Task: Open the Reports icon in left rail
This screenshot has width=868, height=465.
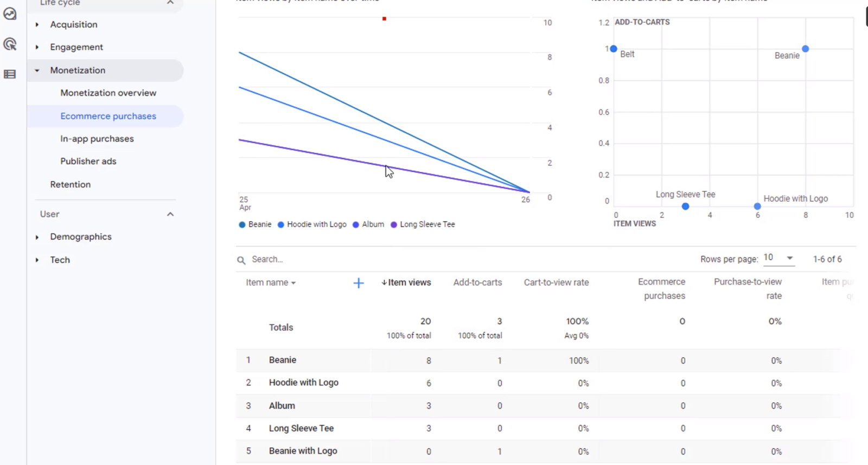Action: tap(10, 14)
